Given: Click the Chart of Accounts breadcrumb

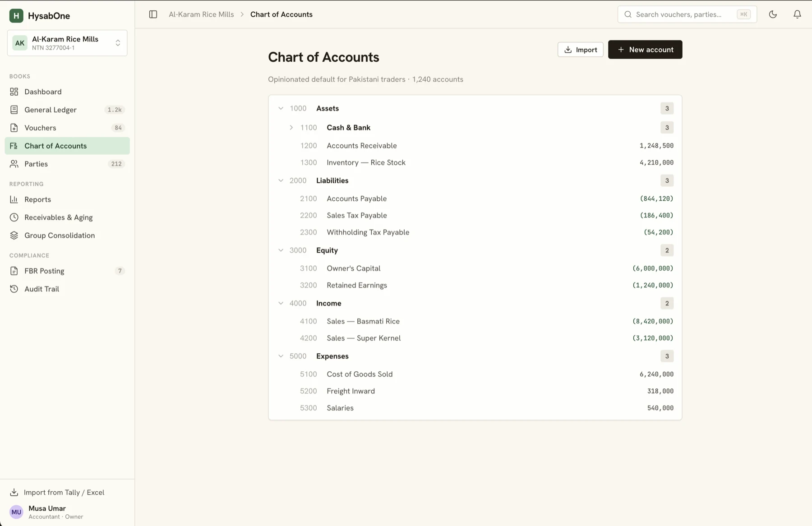Looking at the screenshot, I should pos(281,14).
